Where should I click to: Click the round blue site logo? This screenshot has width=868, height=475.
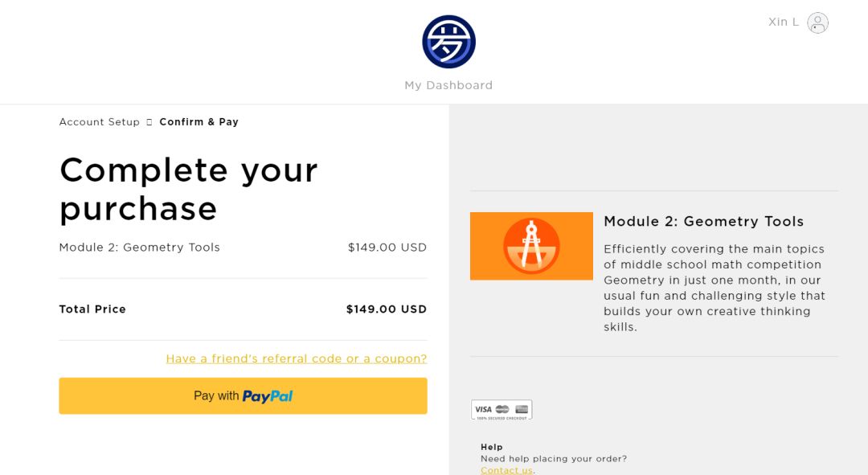point(448,42)
